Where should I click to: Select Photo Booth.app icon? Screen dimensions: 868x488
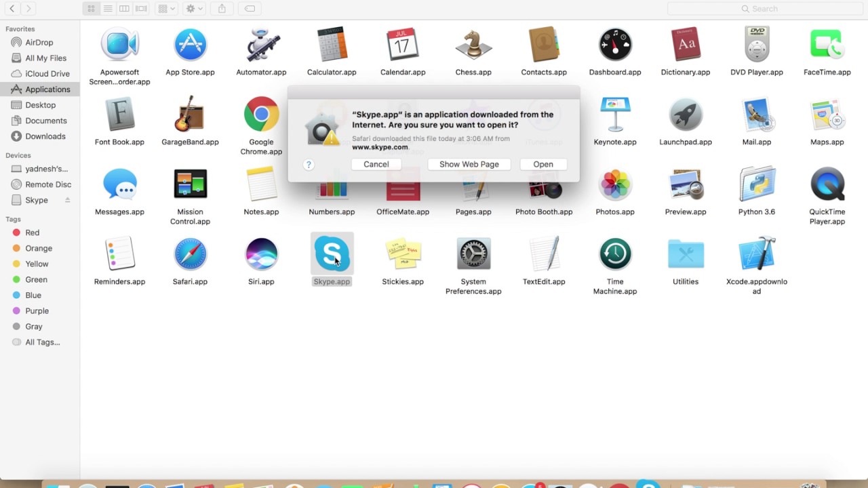pyautogui.click(x=544, y=186)
